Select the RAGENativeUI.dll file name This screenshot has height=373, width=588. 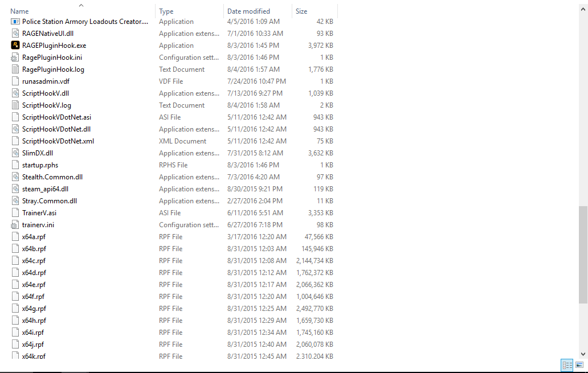pyautogui.click(x=48, y=34)
